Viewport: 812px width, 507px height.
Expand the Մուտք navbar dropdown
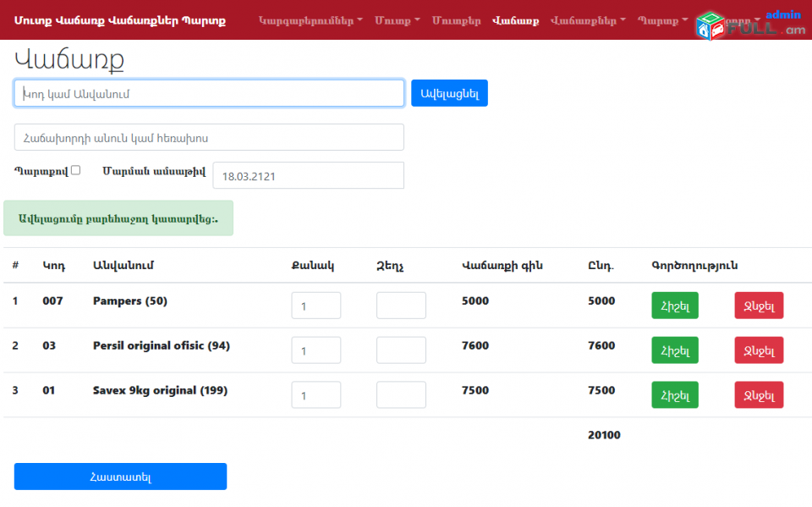(x=398, y=20)
